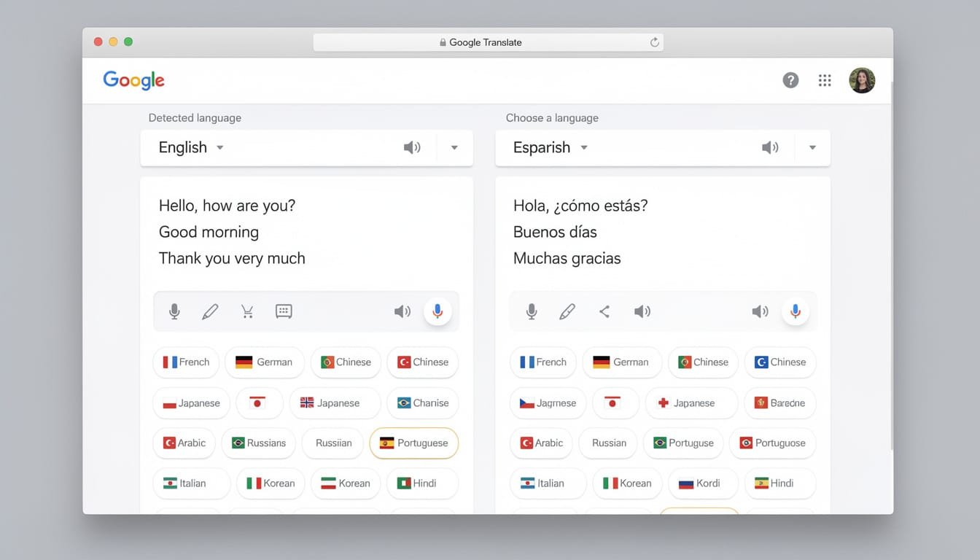Open the profile picture avatar
980x560 pixels.
pyautogui.click(x=863, y=80)
